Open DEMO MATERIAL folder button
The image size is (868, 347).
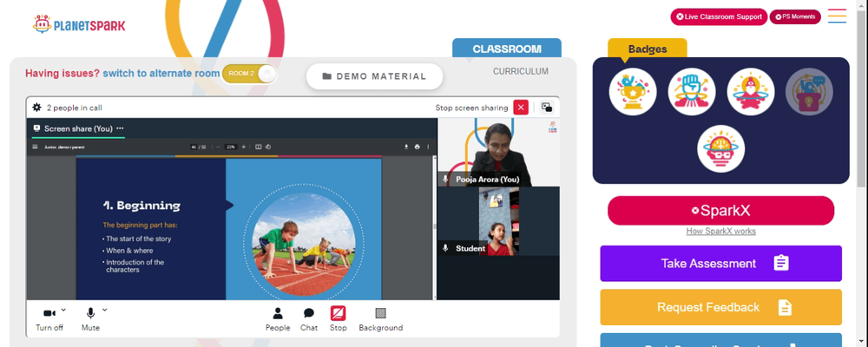tap(375, 76)
